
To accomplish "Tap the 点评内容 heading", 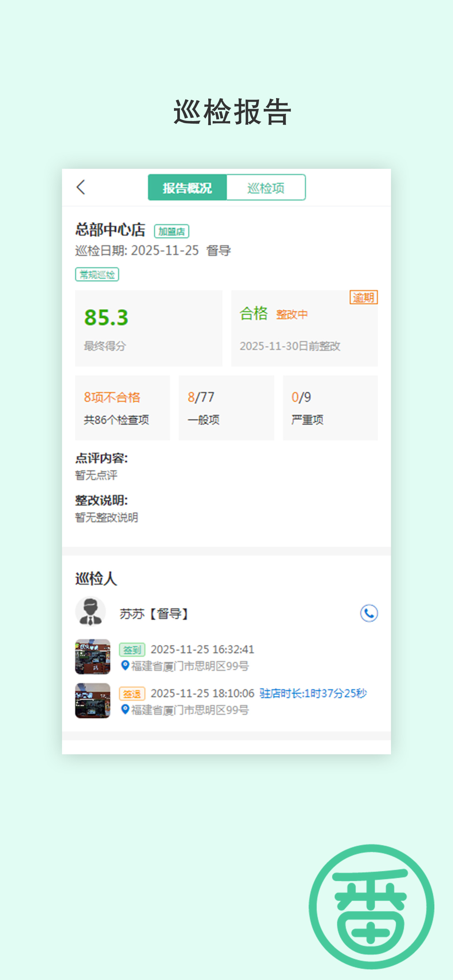I will coord(101,458).
